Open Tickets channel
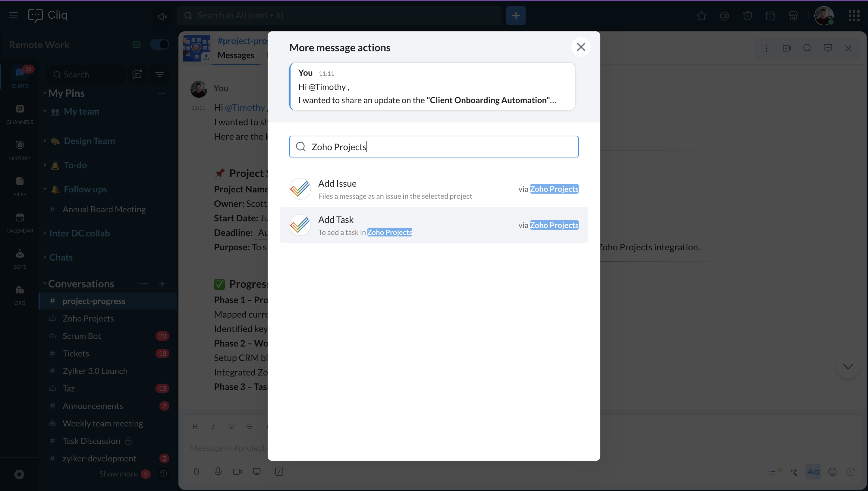 (108, 353)
